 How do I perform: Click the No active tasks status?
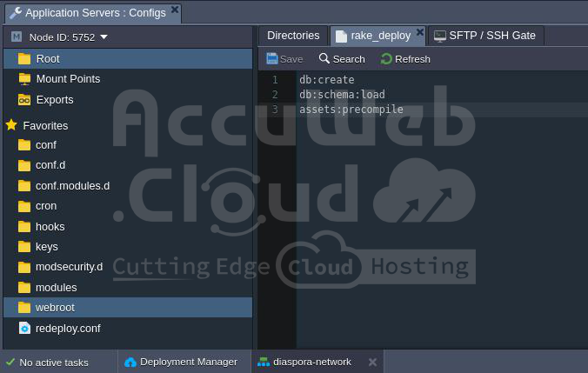53,362
